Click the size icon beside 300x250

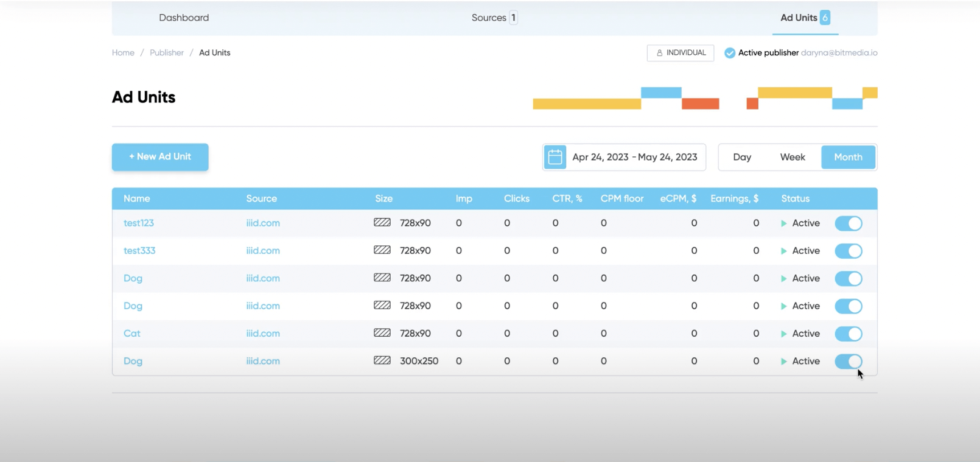tap(382, 360)
